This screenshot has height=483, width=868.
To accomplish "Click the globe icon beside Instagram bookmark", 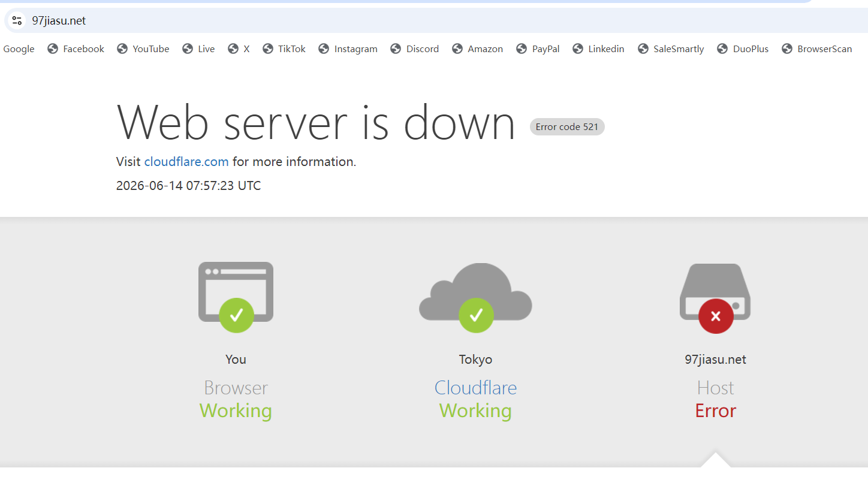I will pyautogui.click(x=324, y=49).
